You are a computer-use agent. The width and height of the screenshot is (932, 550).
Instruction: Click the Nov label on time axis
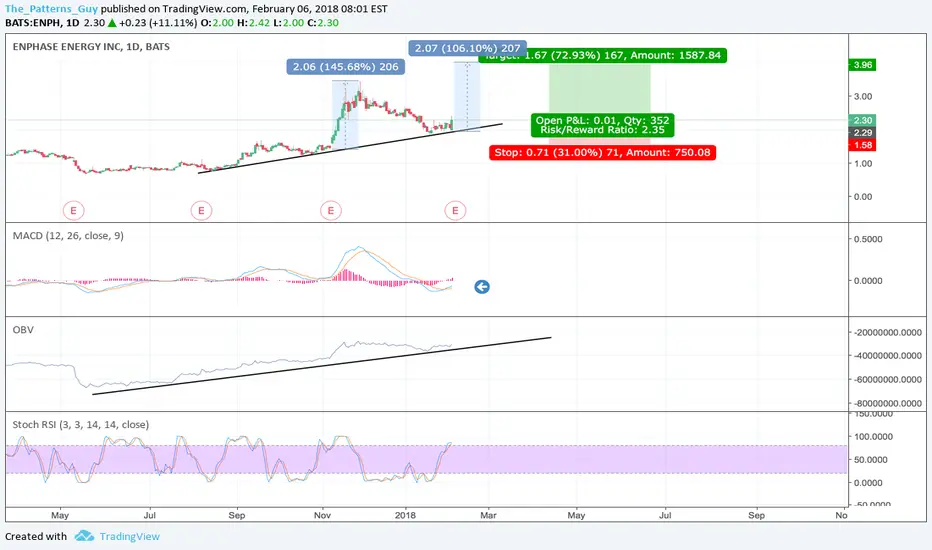(x=322, y=515)
